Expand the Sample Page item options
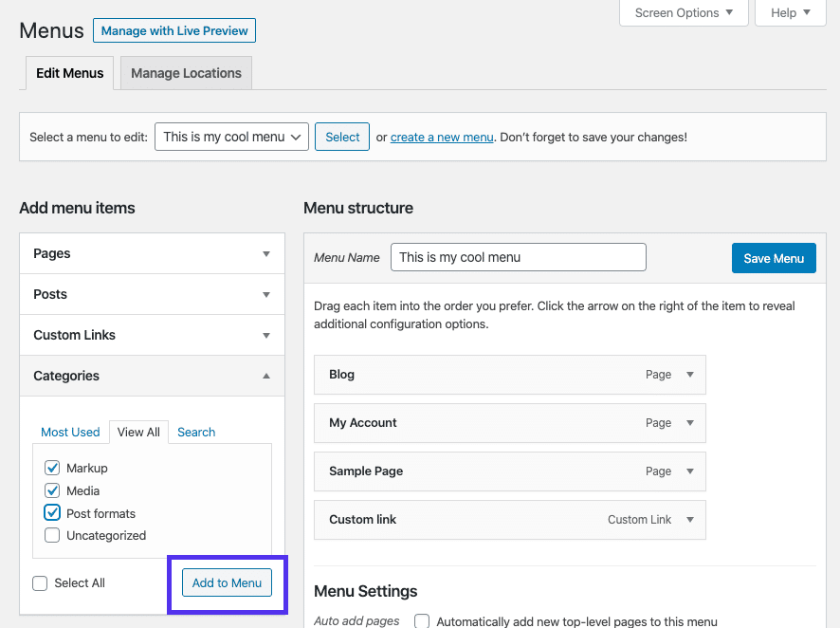Image resolution: width=840 pixels, height=628 pixels. [691, 471]
